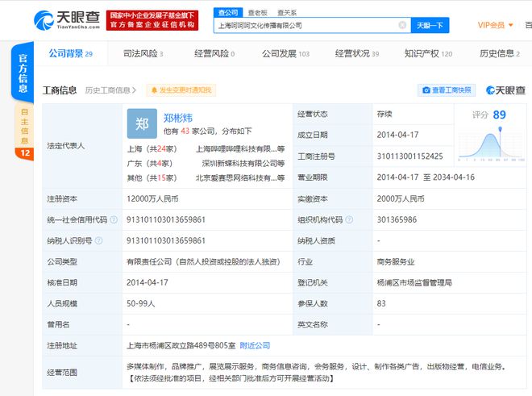This screenshot has width=532, height=396.
Task: Click the 发生变更时通知我 alert badge
Action: (180, 90)
